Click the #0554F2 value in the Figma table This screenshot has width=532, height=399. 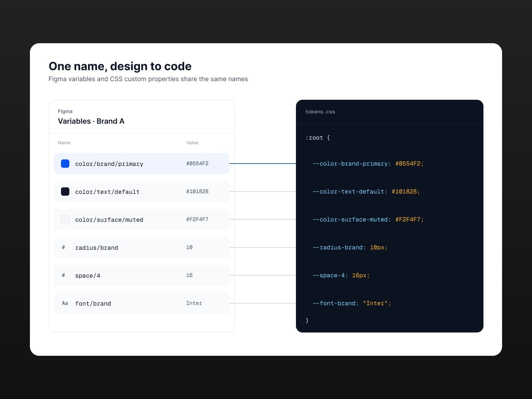[197, 163]
